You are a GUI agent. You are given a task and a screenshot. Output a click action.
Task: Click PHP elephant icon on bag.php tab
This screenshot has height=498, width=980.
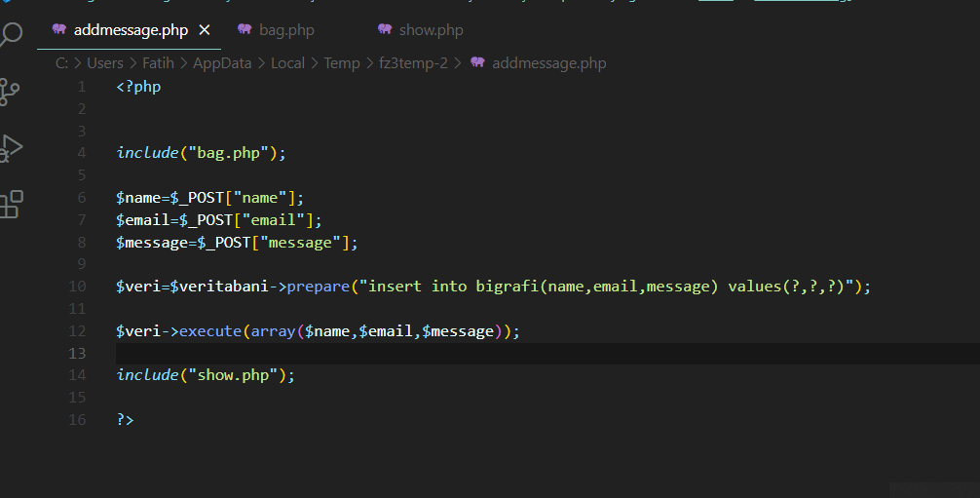click(245, 29)
